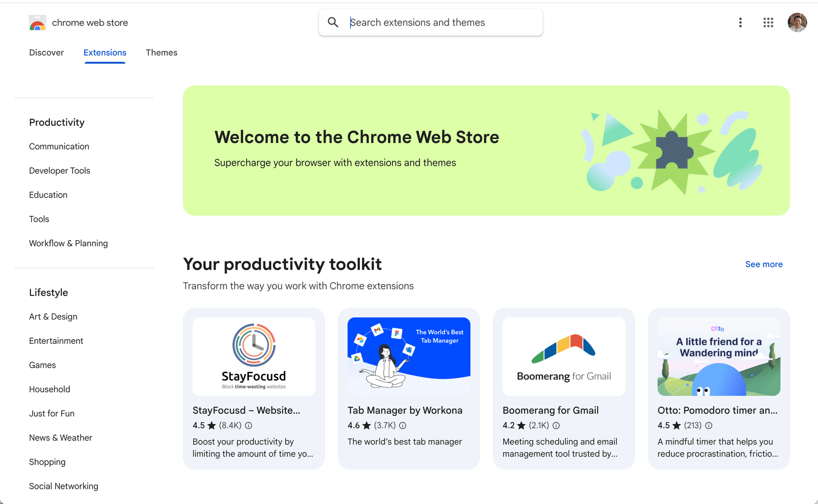The image size is (818, 504).
Task: Click the info icon next to Otto rating
Action: pyautogui.click(x=709, y=425)
